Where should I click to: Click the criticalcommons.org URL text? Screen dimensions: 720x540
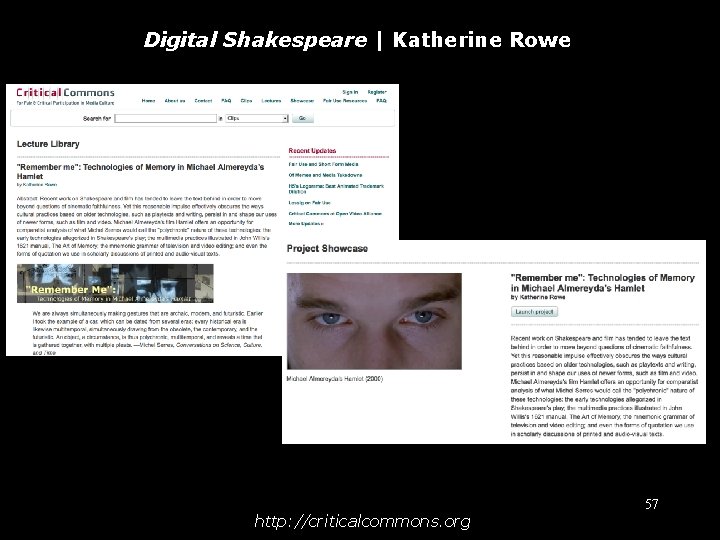click(362, 522)
